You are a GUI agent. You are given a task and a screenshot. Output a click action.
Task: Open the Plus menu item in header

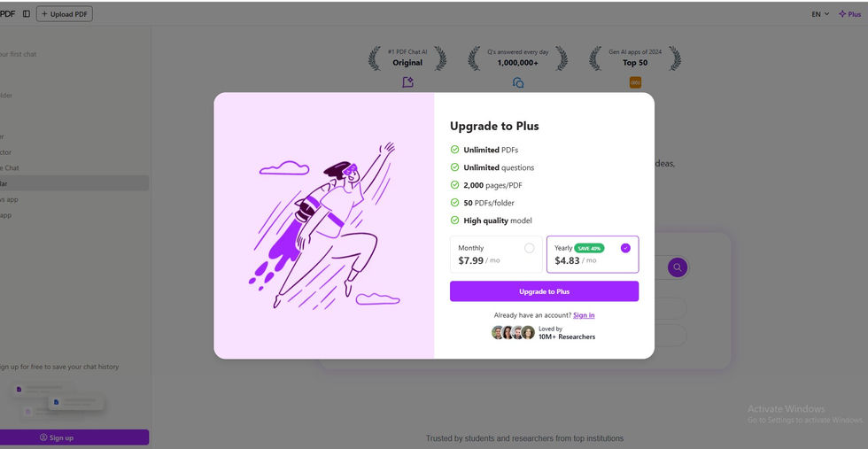click(x=849, y=14)
